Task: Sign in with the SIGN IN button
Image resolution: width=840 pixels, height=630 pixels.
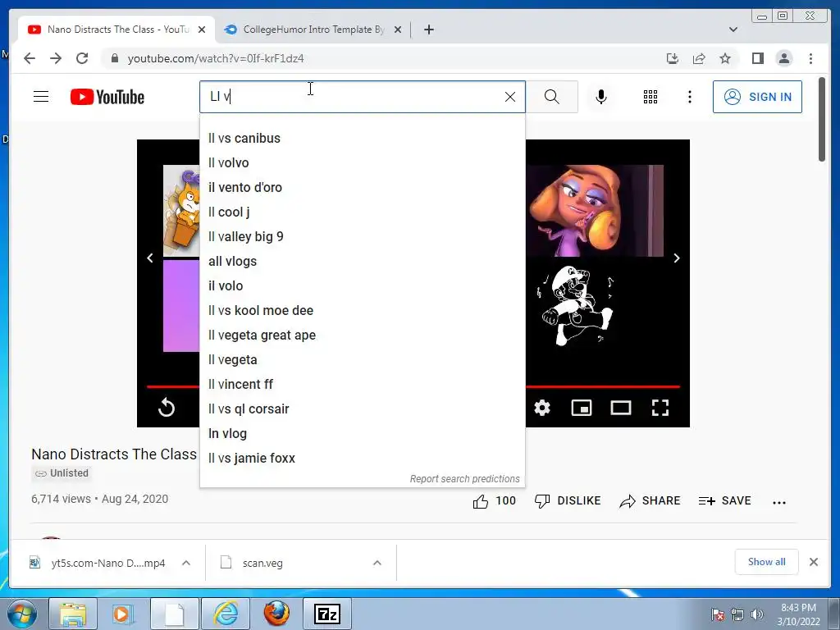Action: (757, 97)
